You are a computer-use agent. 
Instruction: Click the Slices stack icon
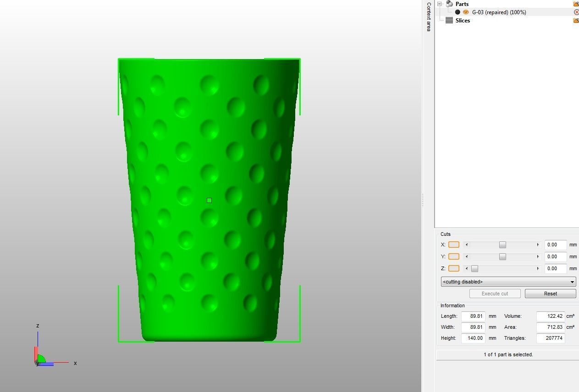[449, 20]
